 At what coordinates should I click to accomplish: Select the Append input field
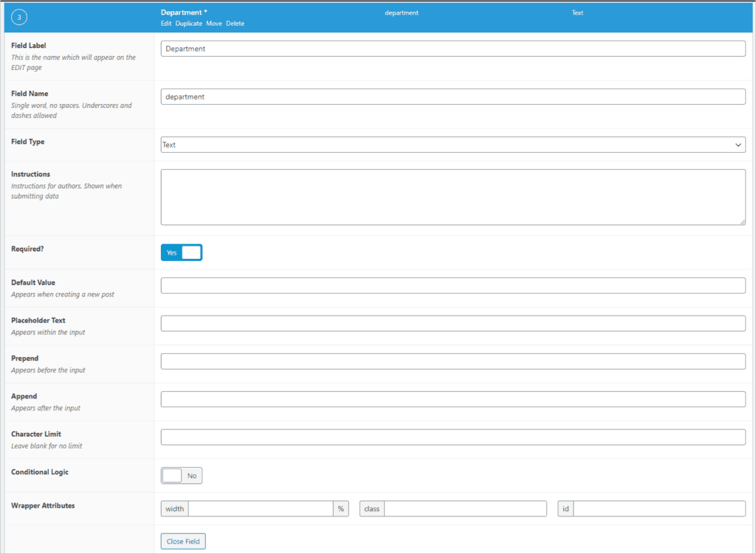tap(453, 399)
